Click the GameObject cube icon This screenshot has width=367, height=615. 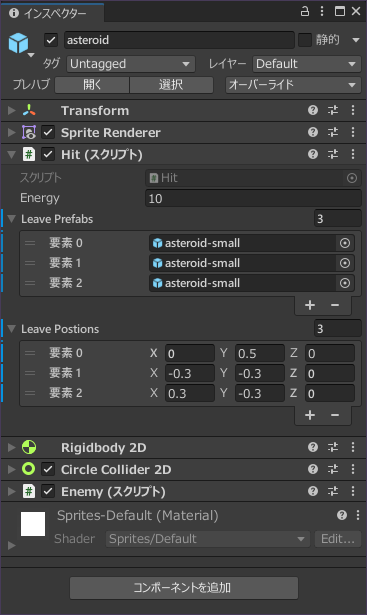(x=18, y=43)
